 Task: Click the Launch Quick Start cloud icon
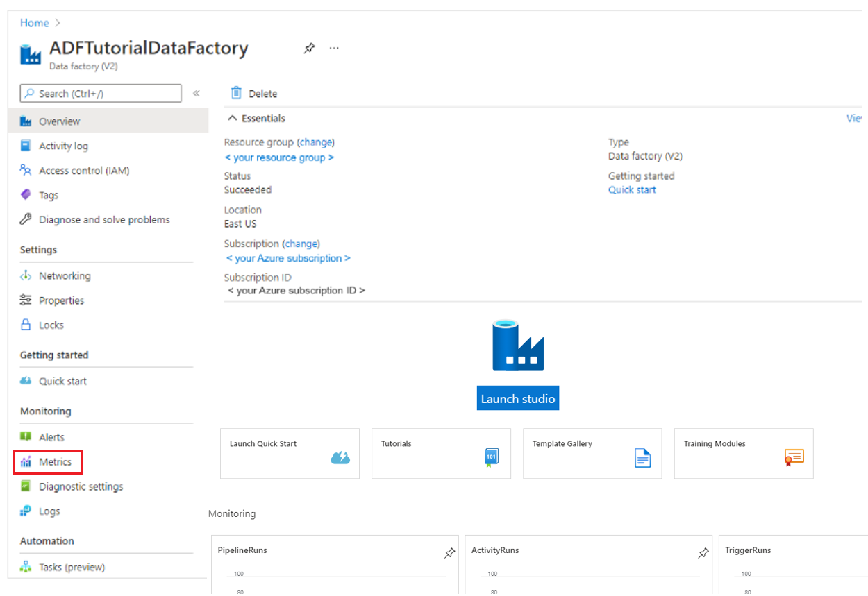click(x=340, y=457)
